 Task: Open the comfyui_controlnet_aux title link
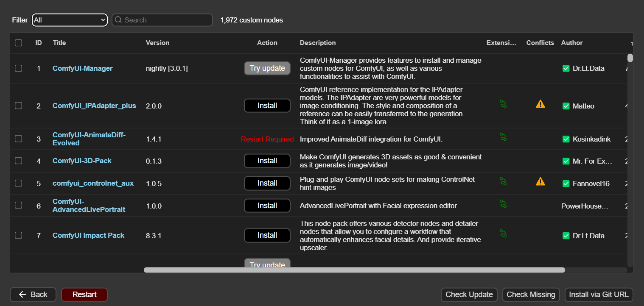93,184
